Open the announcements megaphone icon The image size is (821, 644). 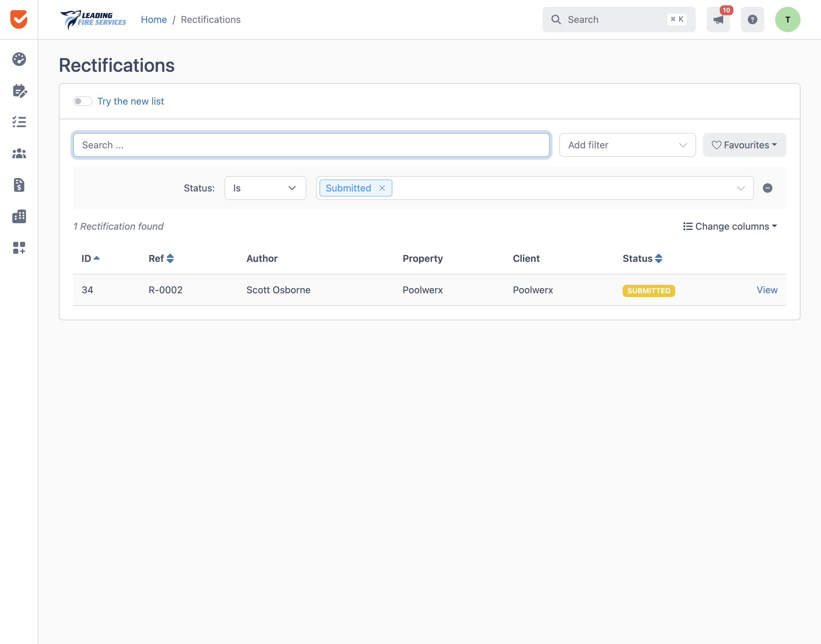click(718, 19)
